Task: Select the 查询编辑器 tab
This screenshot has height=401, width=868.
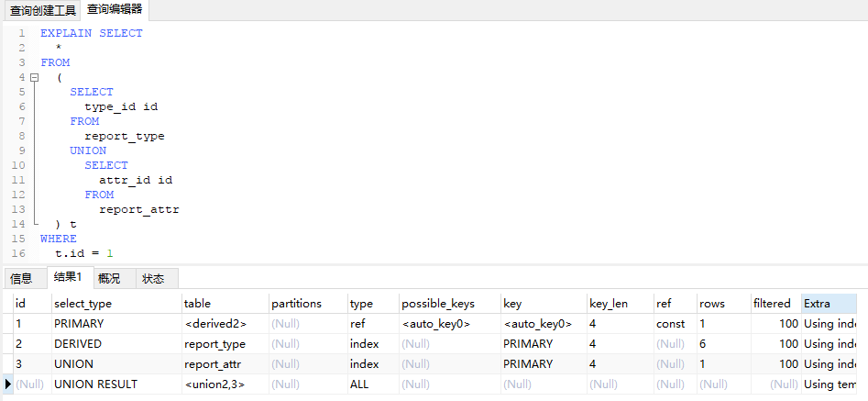Action: (x=115, y=10)
